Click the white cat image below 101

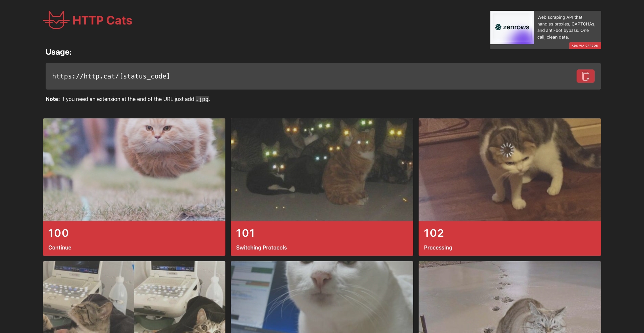[322, 297]
